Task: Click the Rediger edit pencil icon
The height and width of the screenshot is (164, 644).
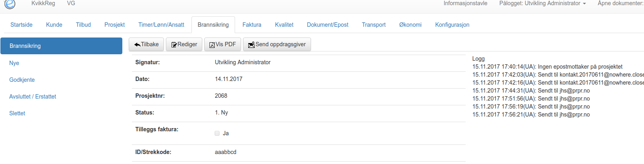Action: (x=174, y=45)
